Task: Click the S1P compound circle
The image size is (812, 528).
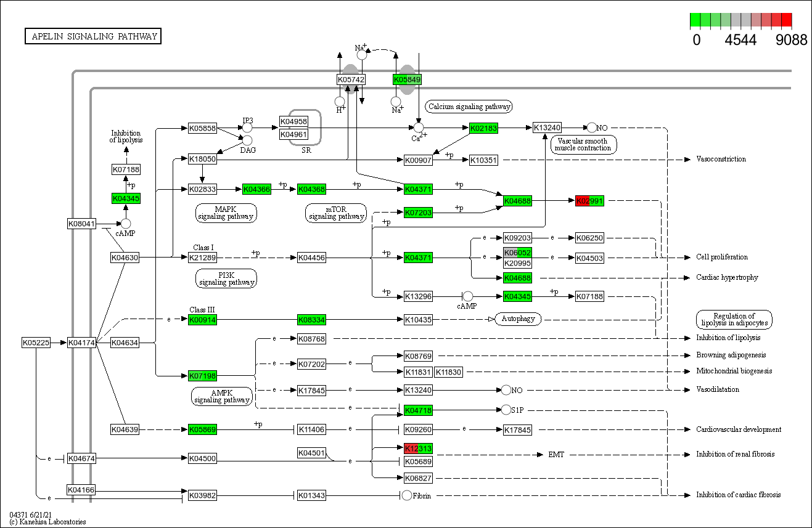Action: (506, 410)
